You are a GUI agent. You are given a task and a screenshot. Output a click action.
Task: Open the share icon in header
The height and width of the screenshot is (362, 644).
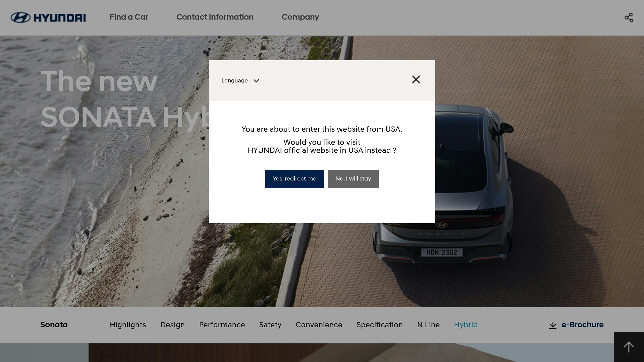coord(629,18)
